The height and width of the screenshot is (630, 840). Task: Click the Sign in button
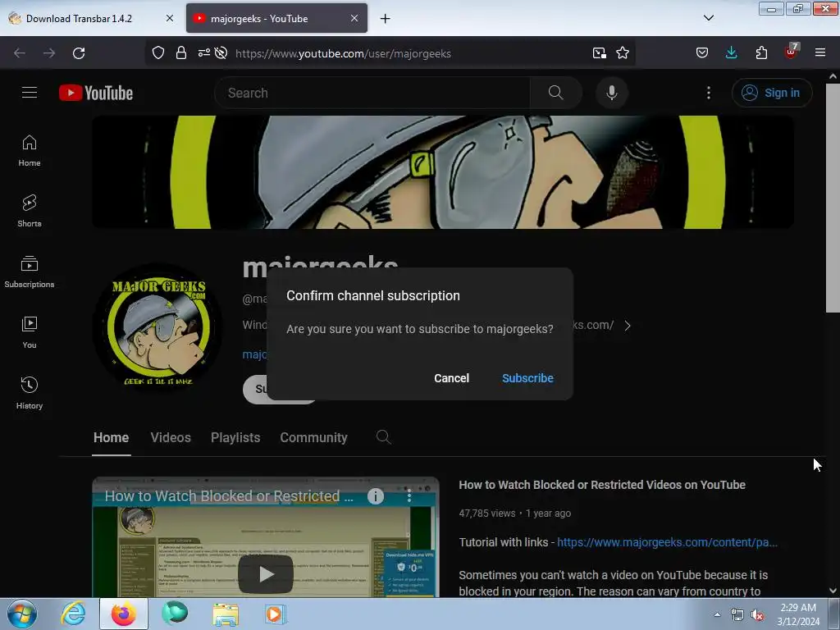(x=771, y=93)
